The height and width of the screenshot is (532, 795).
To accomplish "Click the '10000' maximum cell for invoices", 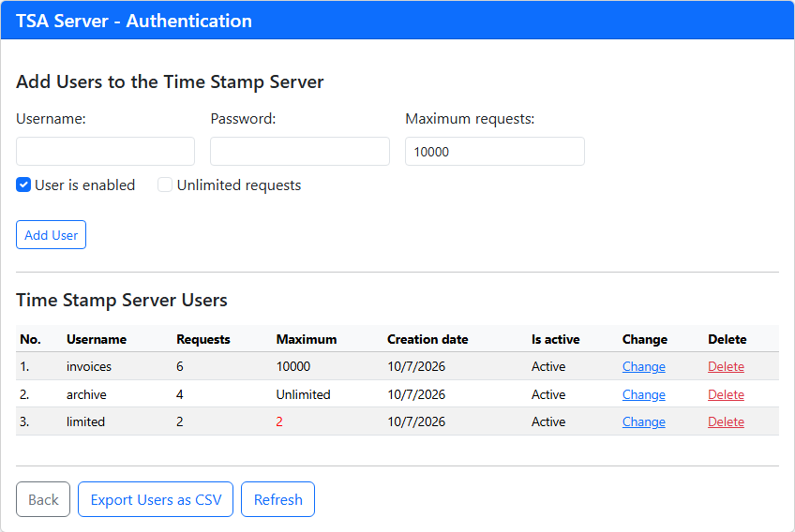I will 293,366.
